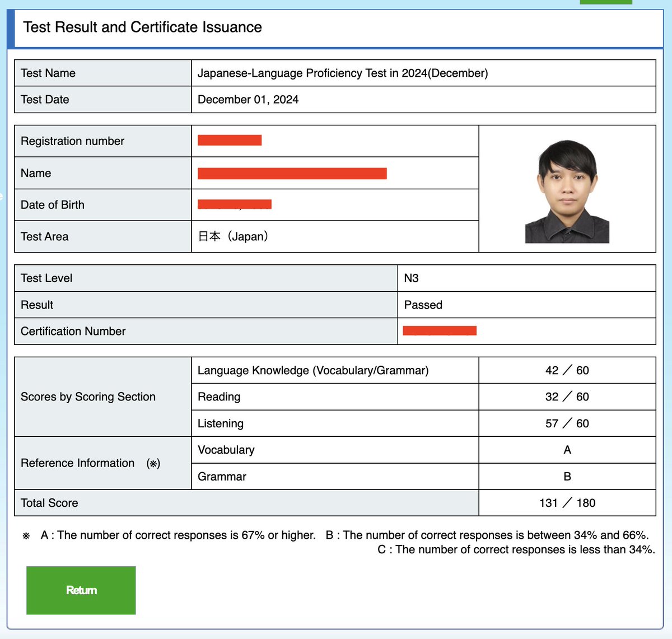Select the '42 / 60' score

567,370
